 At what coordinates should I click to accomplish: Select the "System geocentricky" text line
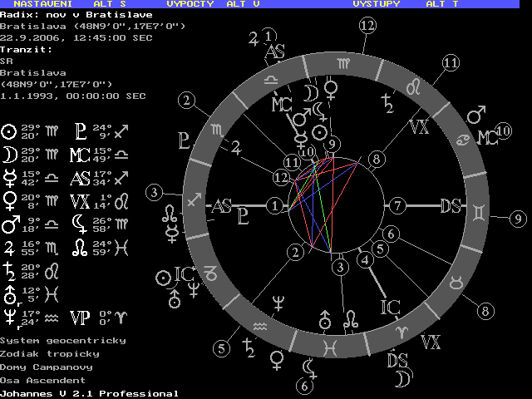coord(63,340)
